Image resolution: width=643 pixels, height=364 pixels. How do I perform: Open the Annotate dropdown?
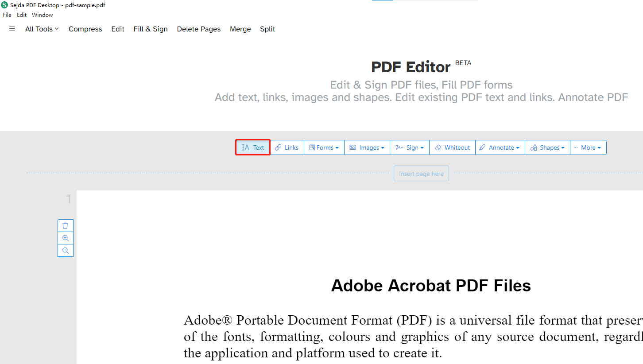500,147
